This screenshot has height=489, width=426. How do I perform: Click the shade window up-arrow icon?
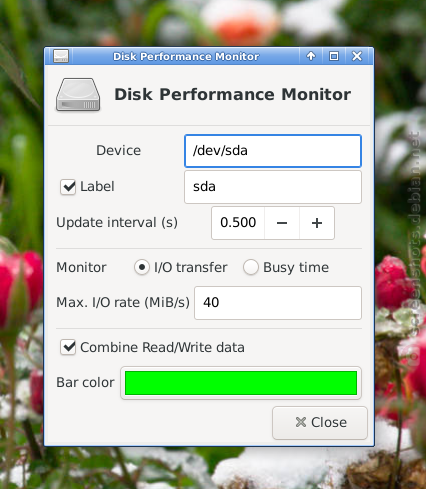[311, 56]
